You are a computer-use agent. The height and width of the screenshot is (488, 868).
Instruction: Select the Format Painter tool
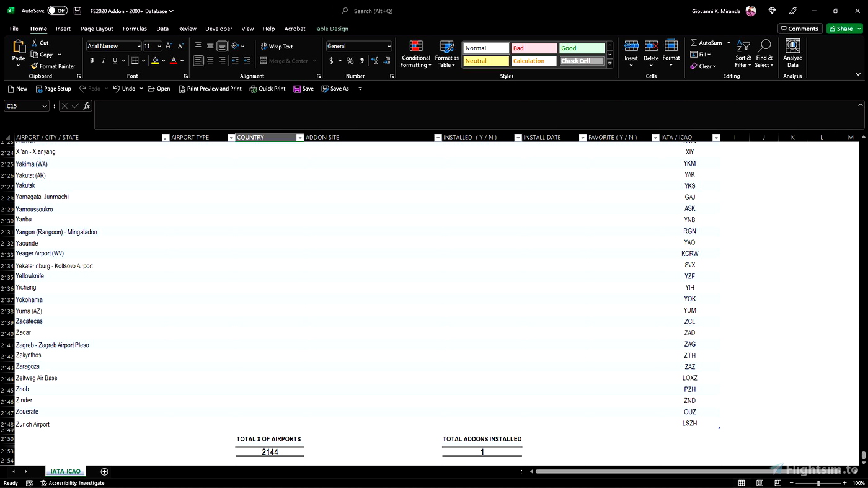pos(53,66)
